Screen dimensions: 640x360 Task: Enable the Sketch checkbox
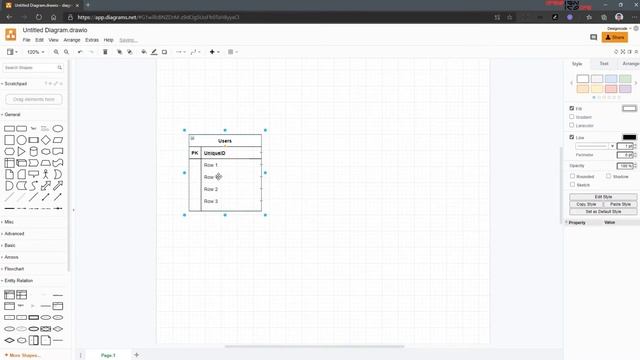(572, 184)
